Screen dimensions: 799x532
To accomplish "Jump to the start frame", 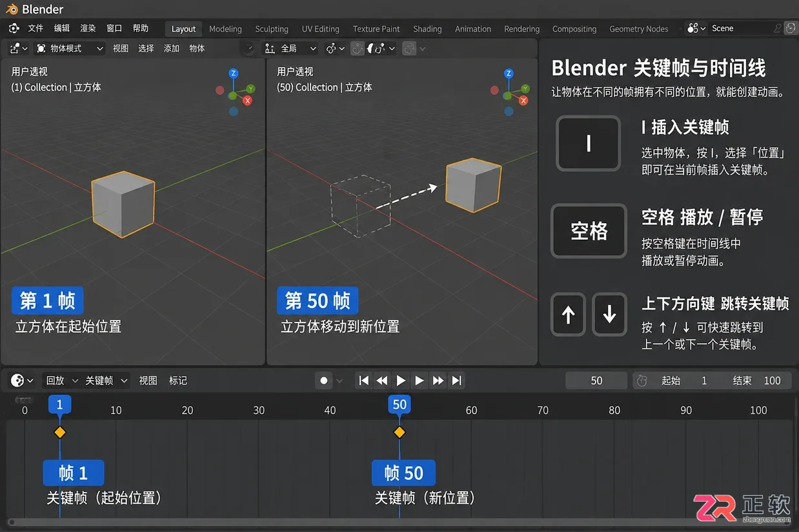I will pyautogui.click(x=364, y=380).
